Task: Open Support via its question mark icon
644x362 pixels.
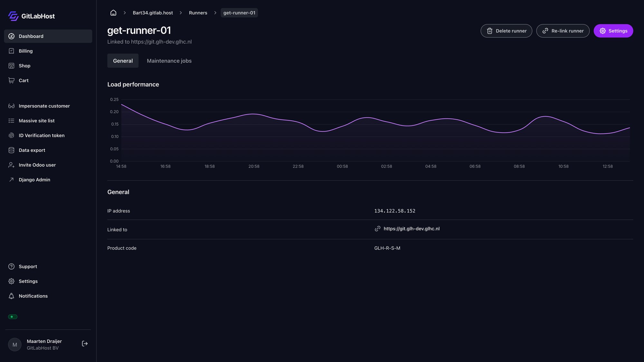Action: 11,266
